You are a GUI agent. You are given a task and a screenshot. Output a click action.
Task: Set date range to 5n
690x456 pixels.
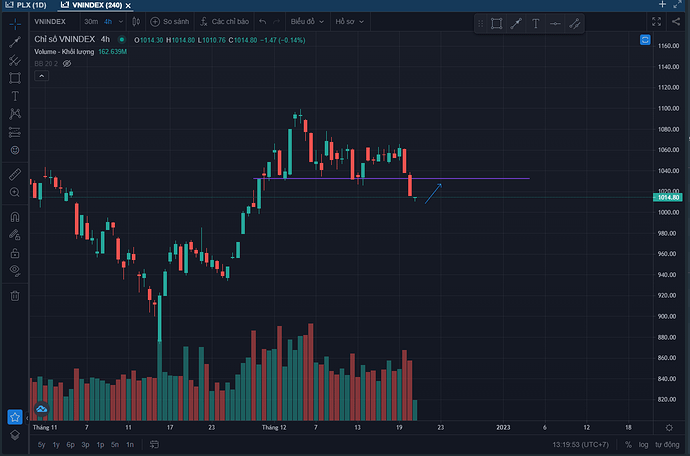click(x=115, y=445)
